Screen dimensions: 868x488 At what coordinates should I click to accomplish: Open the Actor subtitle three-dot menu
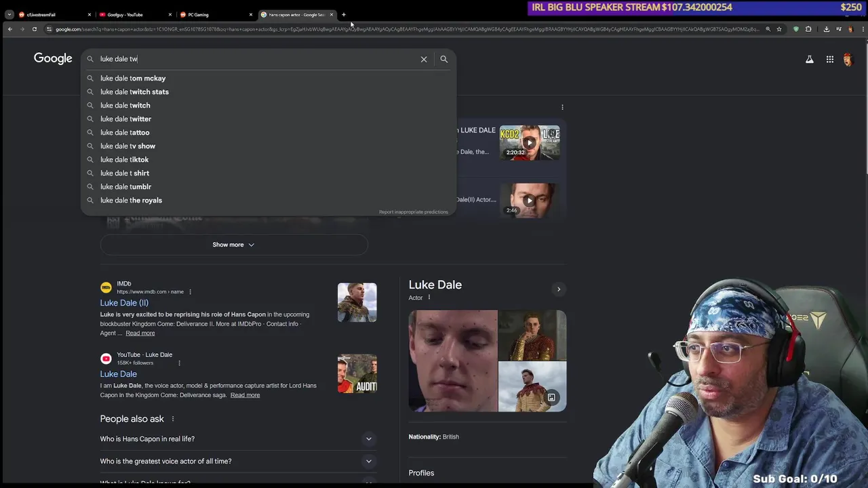(429, 298)
